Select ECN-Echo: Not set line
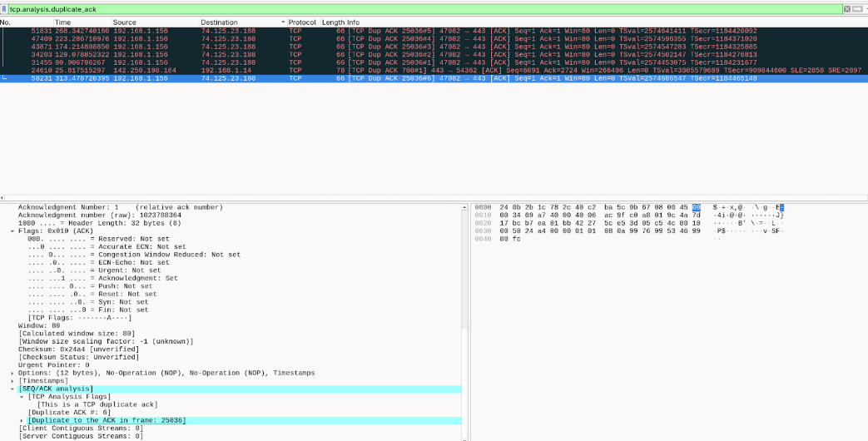The height and width of the screenshot is (441, 868). (x=98, y=262)
